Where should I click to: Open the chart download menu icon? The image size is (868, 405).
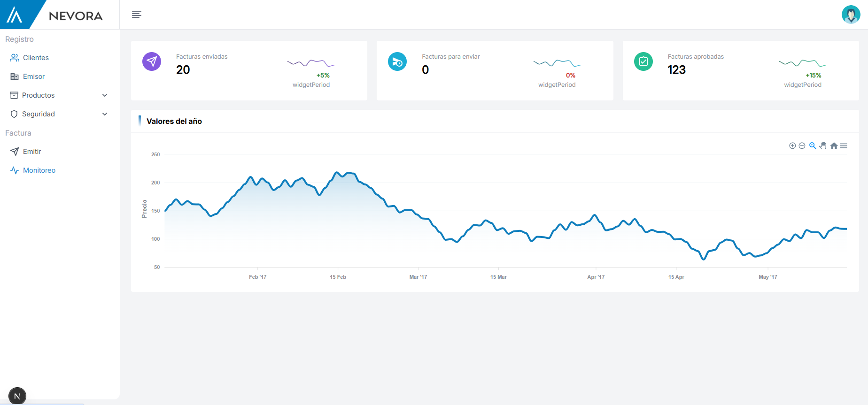[x=844, y=146]
